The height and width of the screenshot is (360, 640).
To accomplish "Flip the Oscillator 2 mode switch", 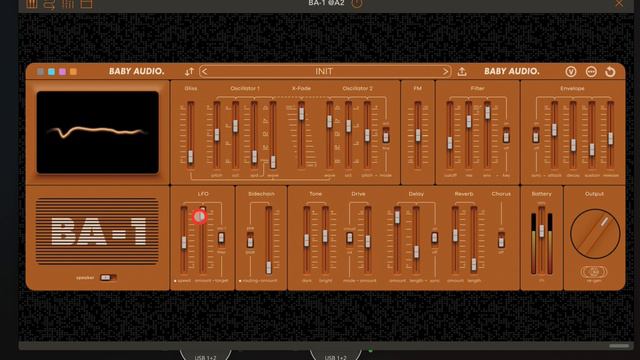I will click(x=386, y=136).
